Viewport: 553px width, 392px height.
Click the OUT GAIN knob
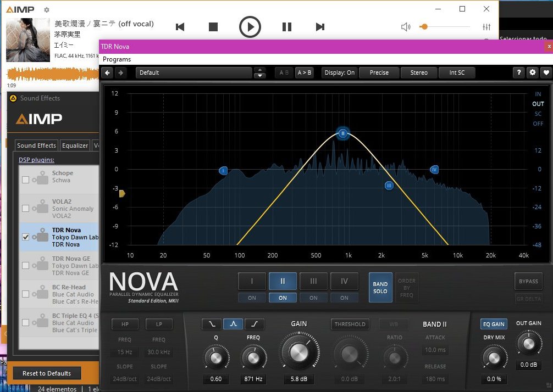tap(529, 343)
